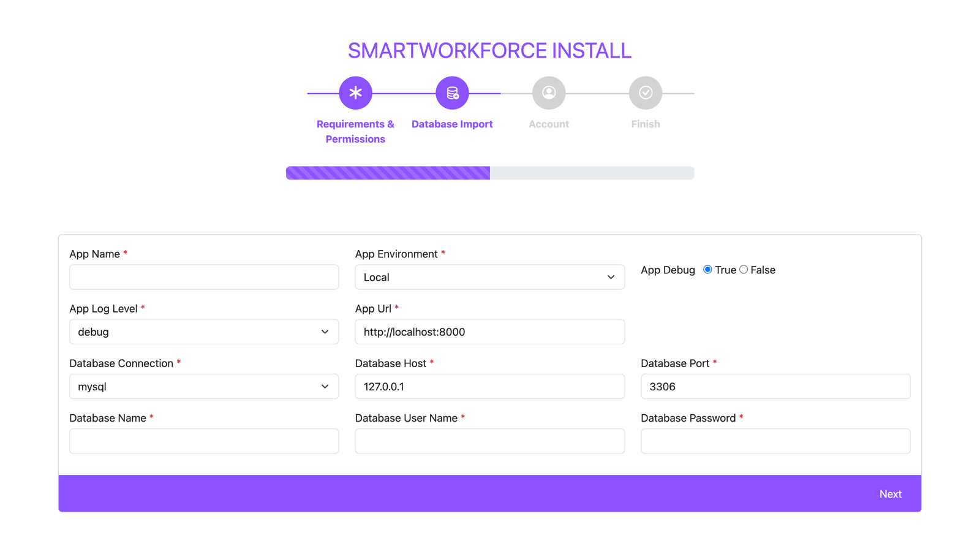
Task: Click the Database Password field
Action: coord(775,441)
